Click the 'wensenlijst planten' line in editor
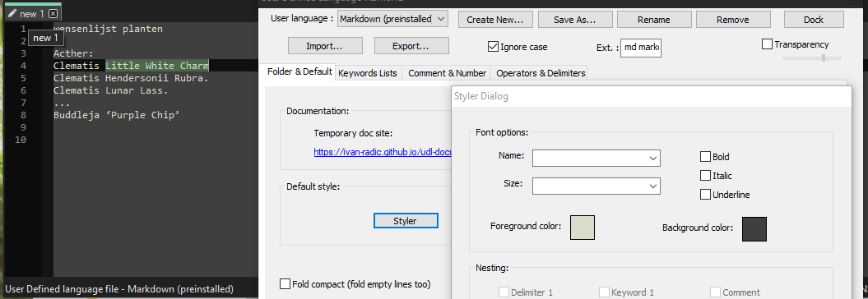 click(108, 29)
